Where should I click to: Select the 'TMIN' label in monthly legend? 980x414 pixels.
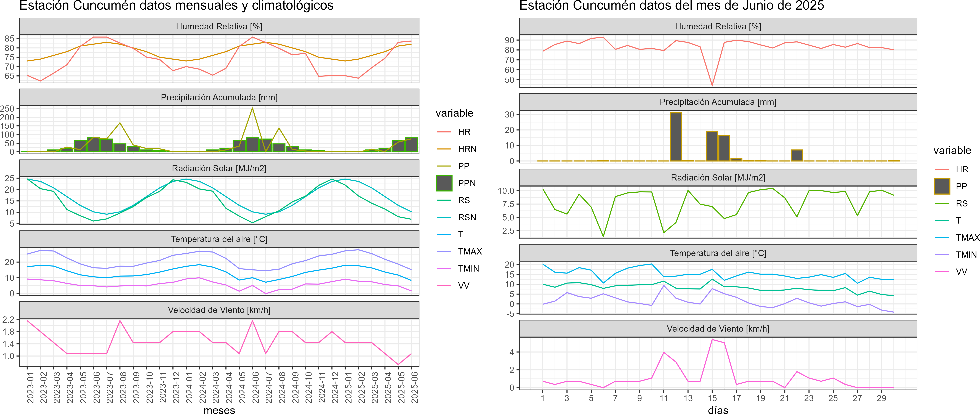[468, 269]
